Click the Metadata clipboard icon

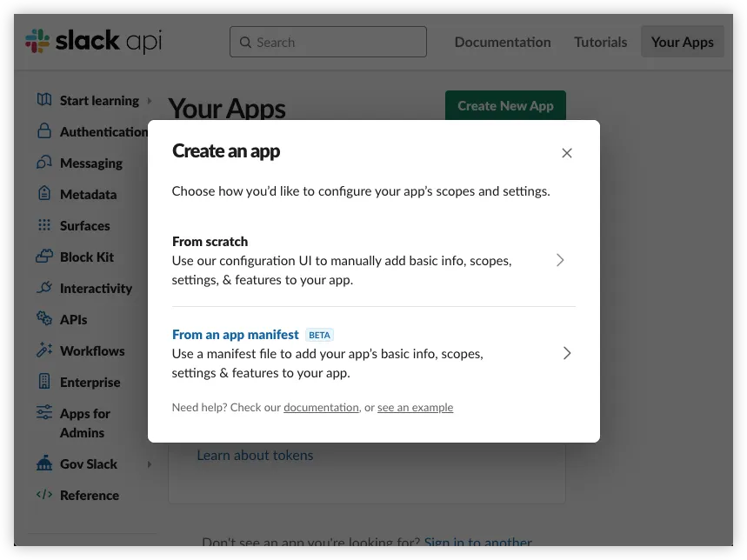(44, 193)
